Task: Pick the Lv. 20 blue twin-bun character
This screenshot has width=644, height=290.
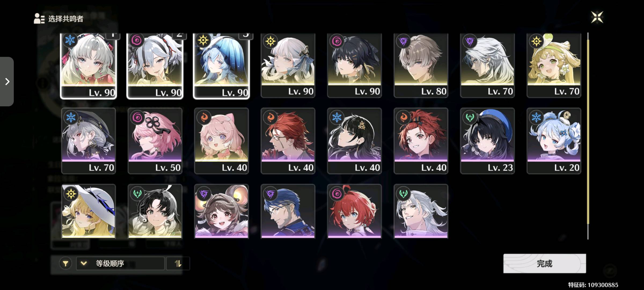Action: (554, 141)
